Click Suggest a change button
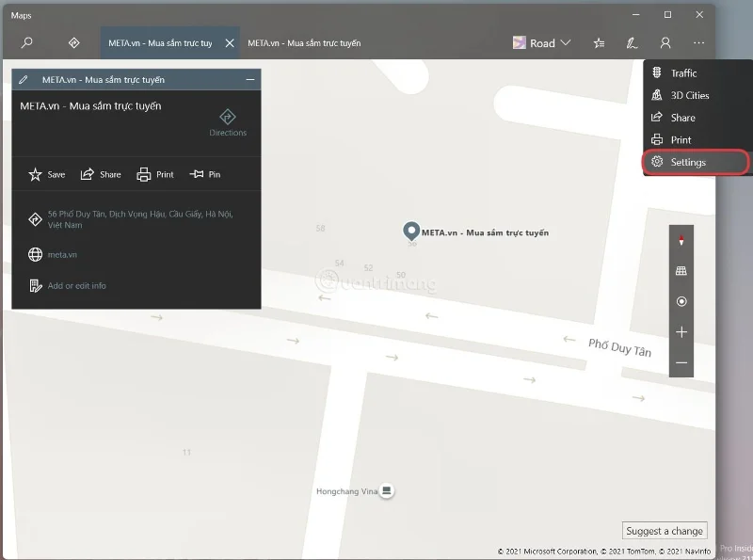This screenshot has height=560, width=753. click(x=665, y=531)
